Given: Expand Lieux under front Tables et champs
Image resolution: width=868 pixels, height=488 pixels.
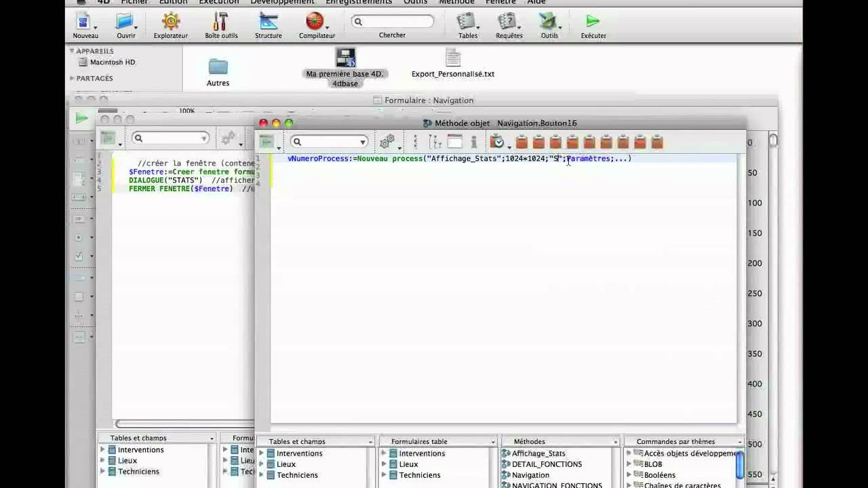Looking at the screenshot, I should [x=262, y=464].
